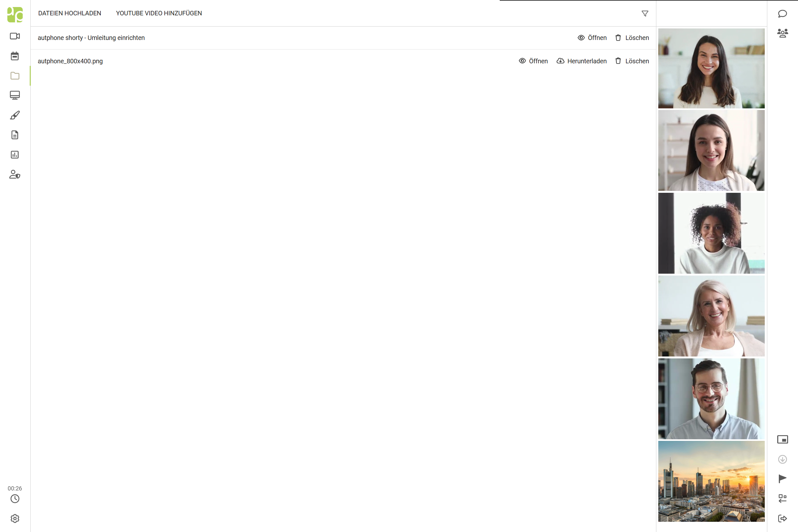Open the whiteboard brush tool
This screenshot has height=532, width=798.
pos(15,115)
